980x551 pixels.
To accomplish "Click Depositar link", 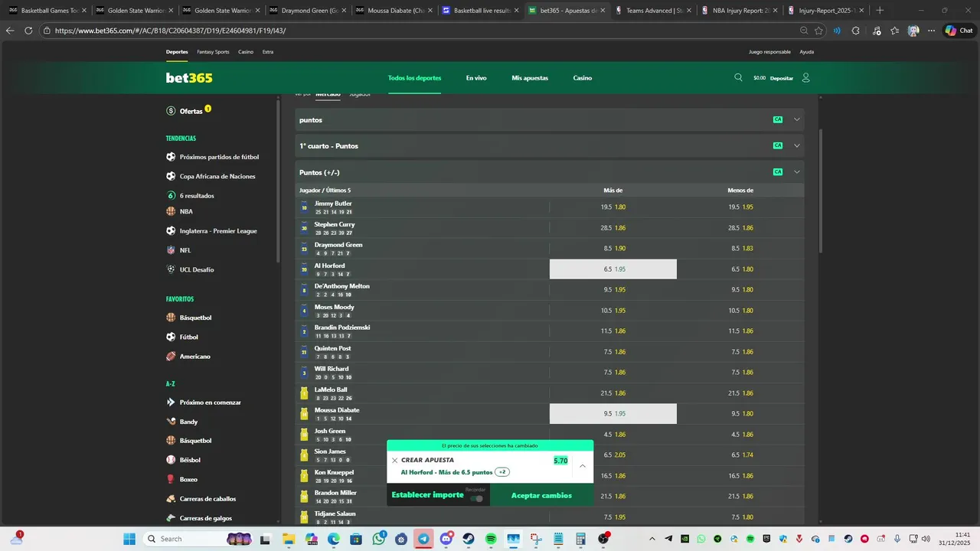I will [x=782, y=78].
